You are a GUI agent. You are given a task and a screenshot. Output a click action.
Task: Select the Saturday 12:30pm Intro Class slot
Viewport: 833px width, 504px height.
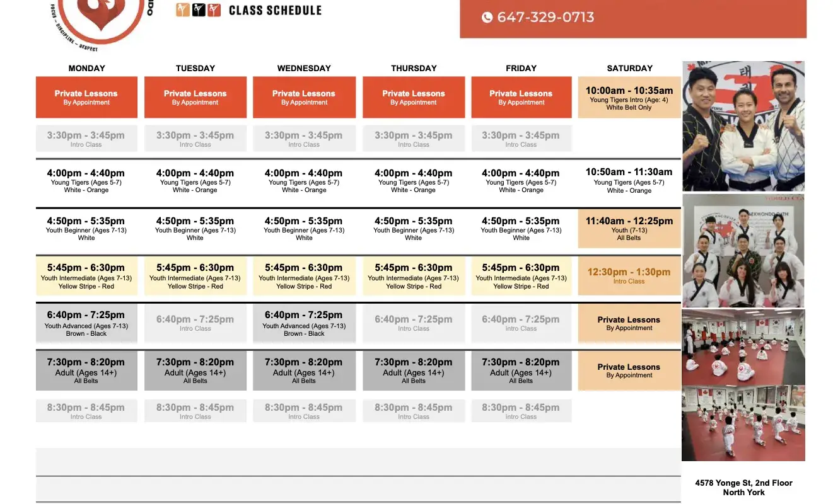[x=629, y=276]
